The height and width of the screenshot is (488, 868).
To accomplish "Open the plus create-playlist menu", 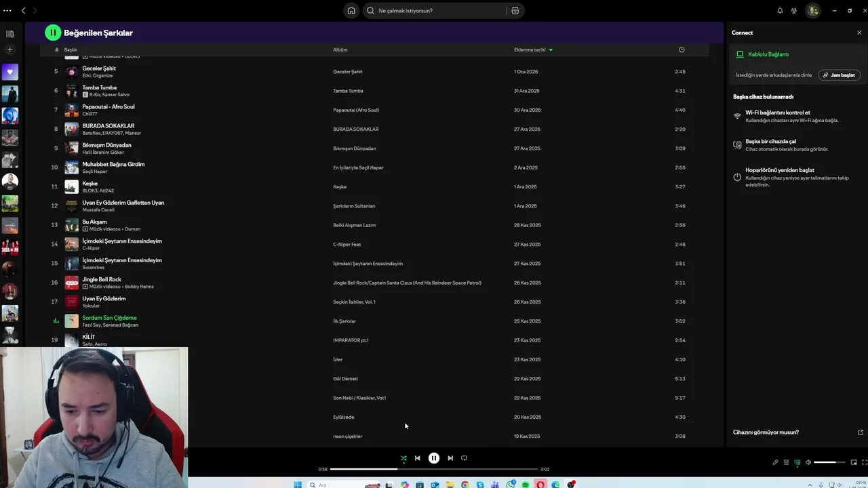I will [x=9, y=50].
